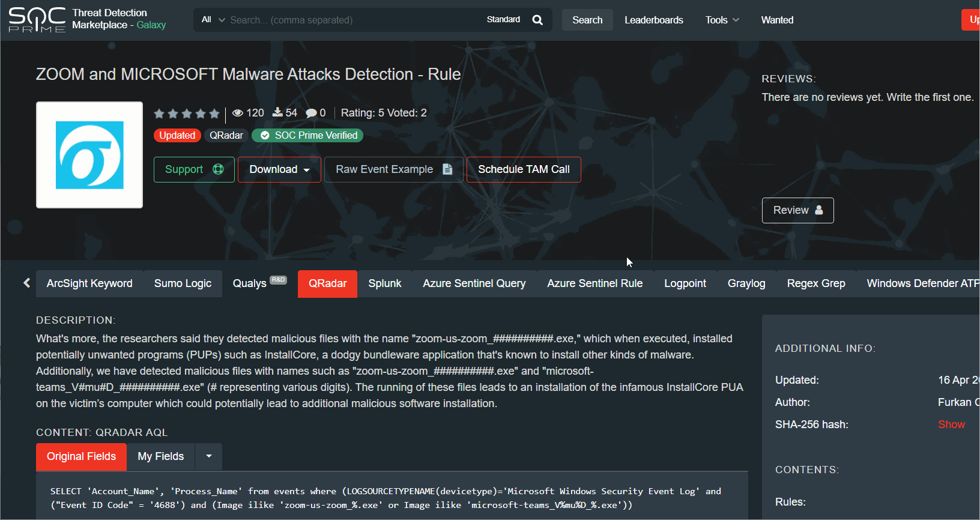
Task: Switch to the Splunk tab
Action: 384,283
